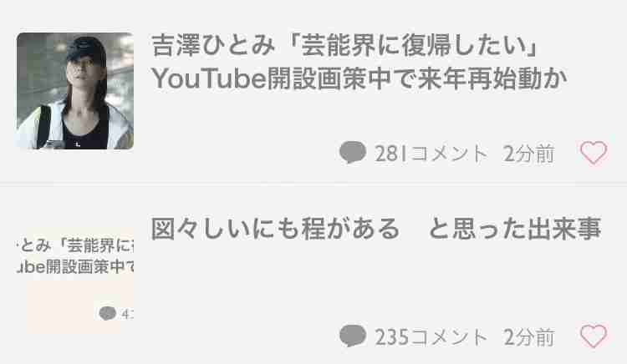
Task: Click the と思った出来事 part of second title
Action: [x=515, y=229]
